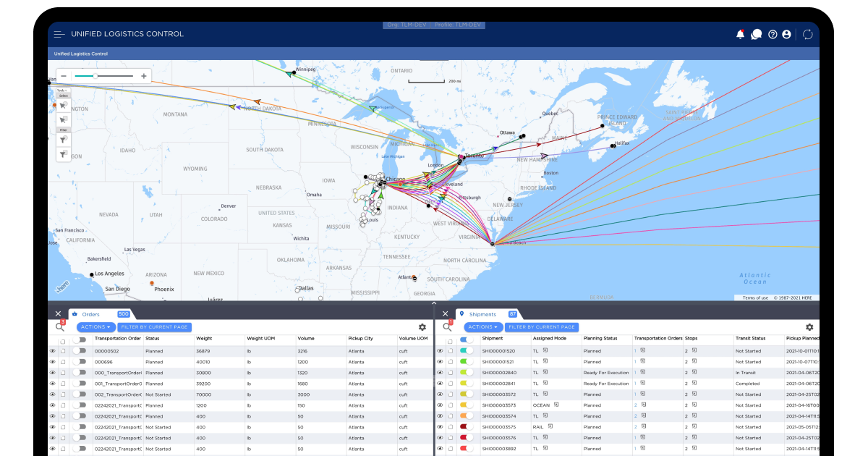Open Assigned Mode detail icon beside OCEAN
868x456 pixels.
pos(556,405)
